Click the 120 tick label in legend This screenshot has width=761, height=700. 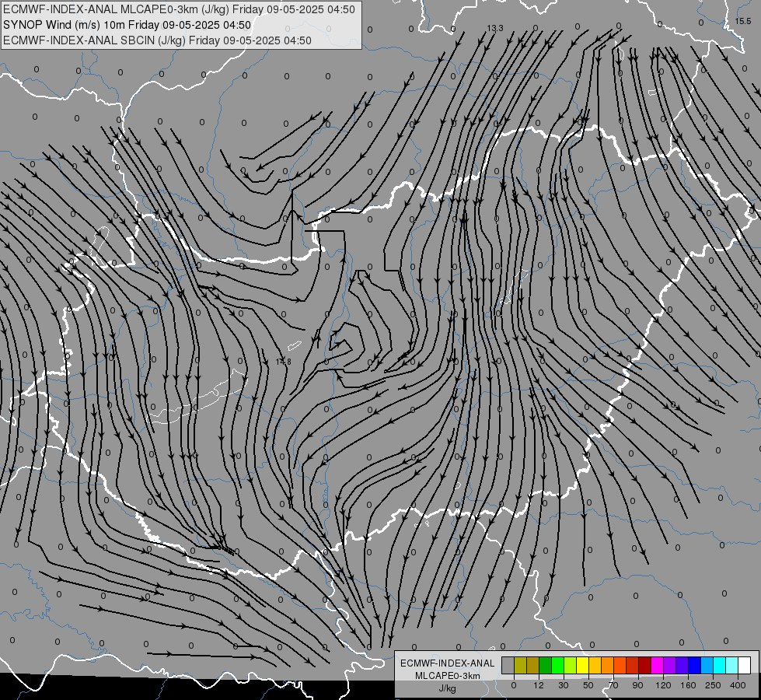[x=663, y=685]
